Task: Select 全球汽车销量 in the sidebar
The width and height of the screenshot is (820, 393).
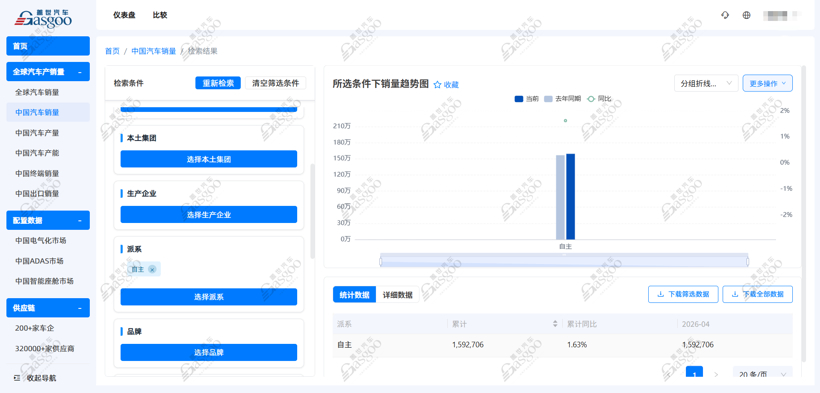Action: coord(48,92)
